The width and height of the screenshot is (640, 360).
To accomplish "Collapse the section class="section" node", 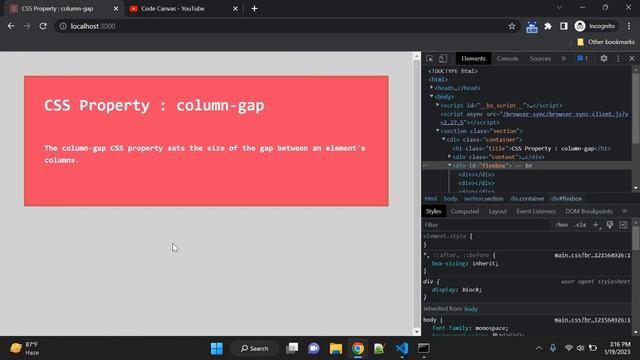I will pyautogui.click(x=438, y=131).
